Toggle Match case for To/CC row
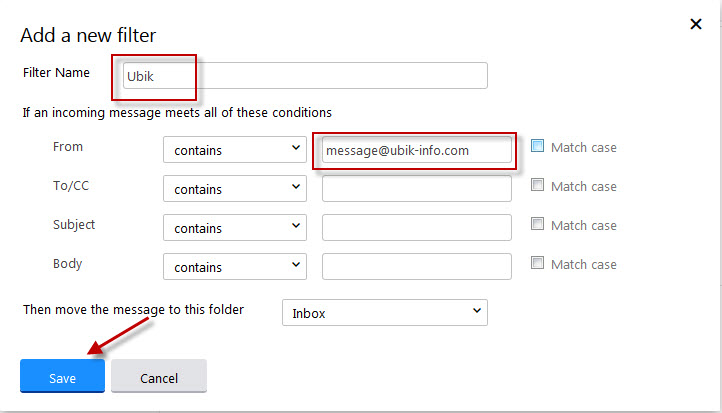This screenshot has height=413, width=722. pos(538,185)
